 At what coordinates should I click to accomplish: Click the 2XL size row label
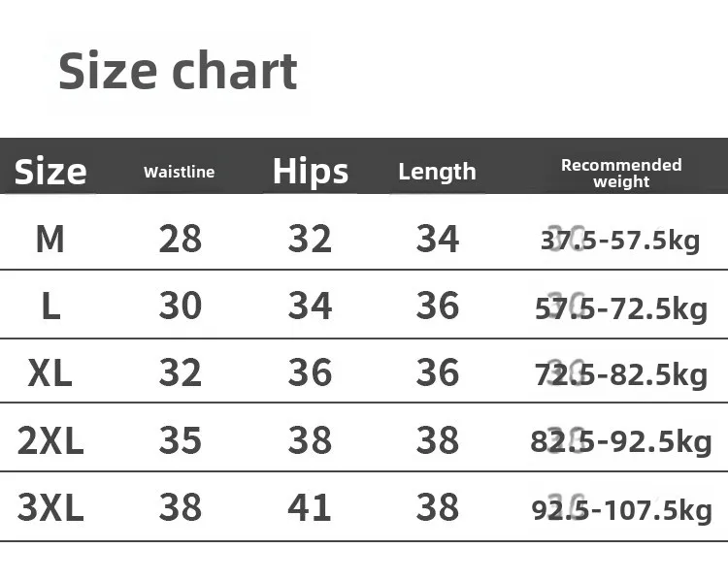(x=50, y=441)
